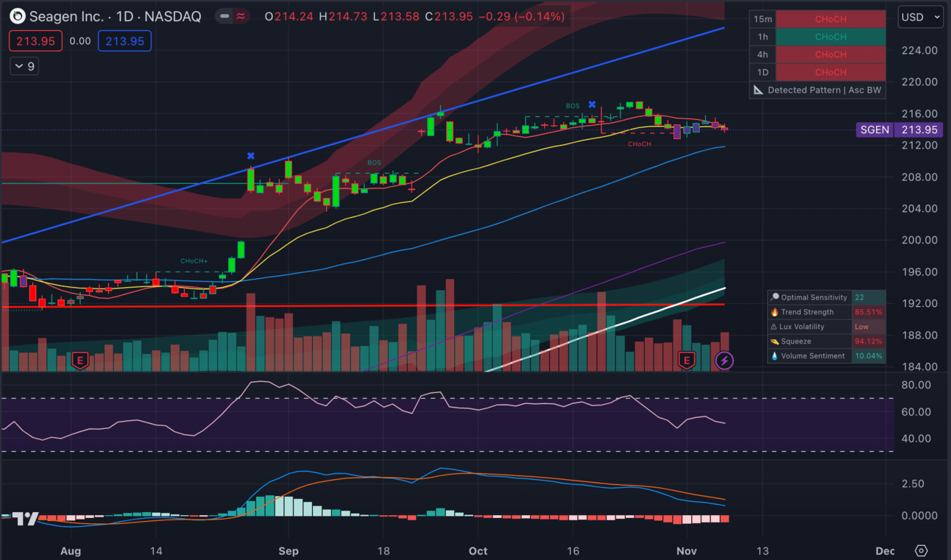This screenshot has width=951, height=560.
Task: Click the Squeeze pinching hand icon
Action: [774, 341]
